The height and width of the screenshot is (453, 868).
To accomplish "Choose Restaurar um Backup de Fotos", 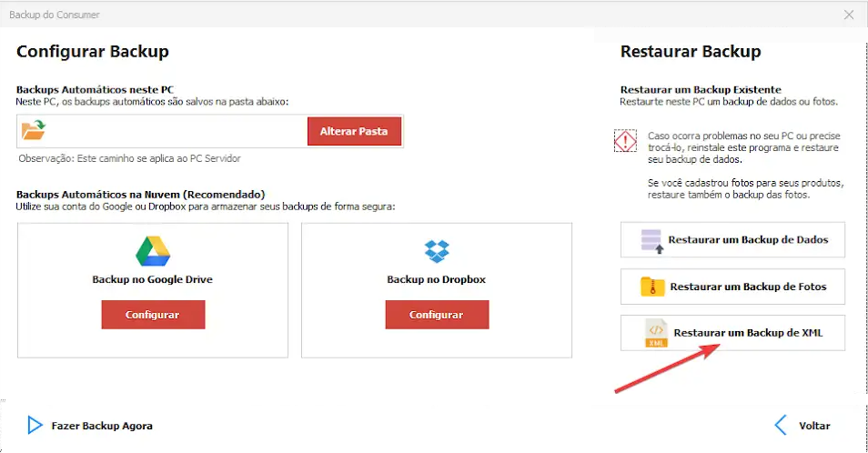I will tap(747, 287).
